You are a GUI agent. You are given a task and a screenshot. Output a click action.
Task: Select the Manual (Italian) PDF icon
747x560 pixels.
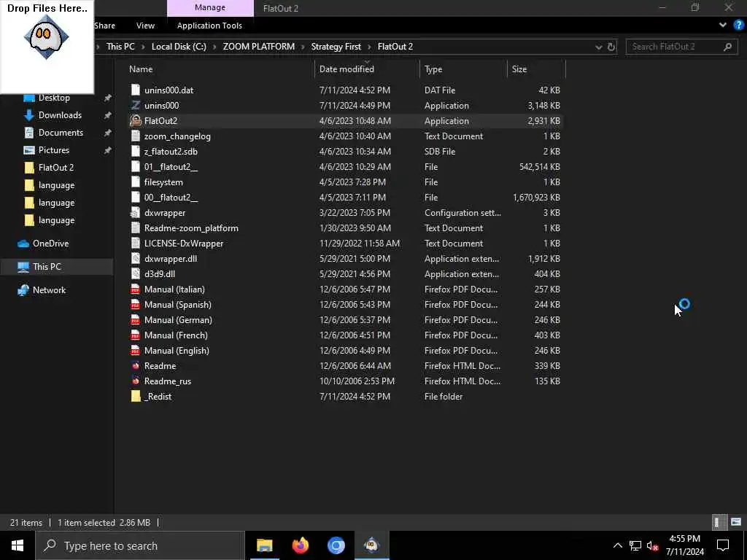[x=136, y=289]
